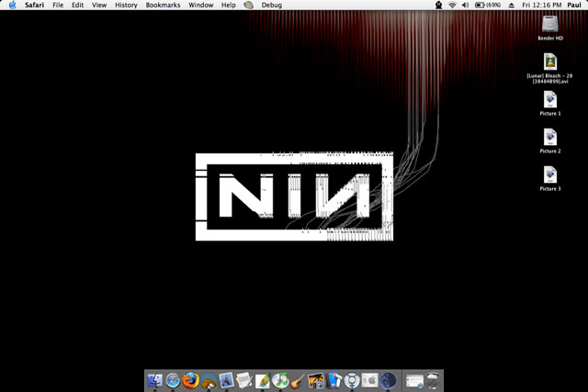Open Safari compass icon in Dock
Viewport: 588px width, 392px height.
(173, 381)
